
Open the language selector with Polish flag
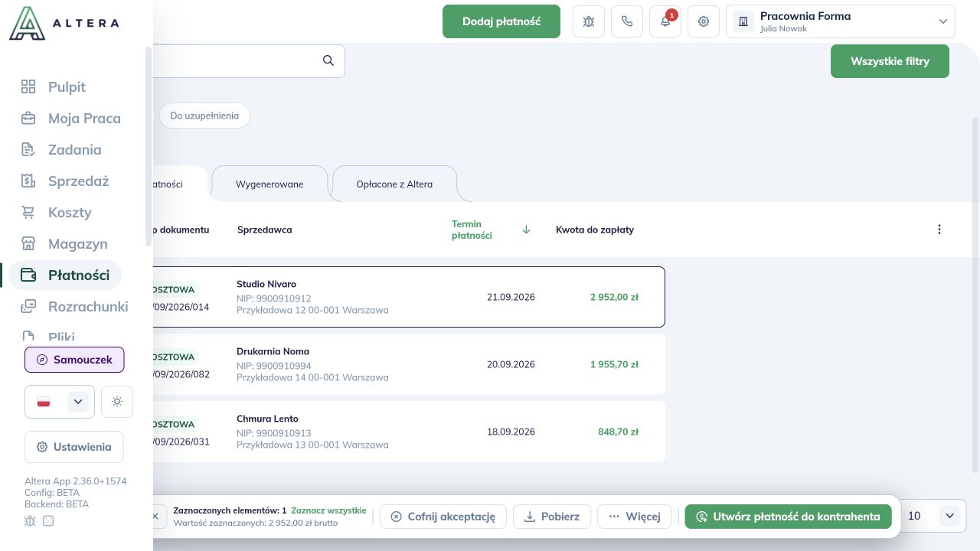[60, 402]
